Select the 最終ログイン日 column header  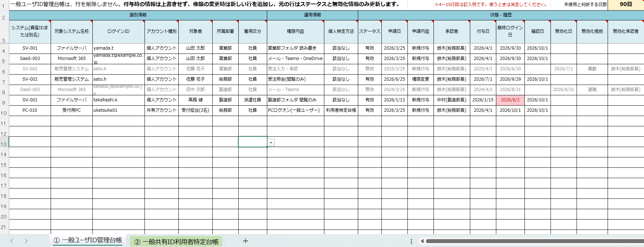coord(510,31)
